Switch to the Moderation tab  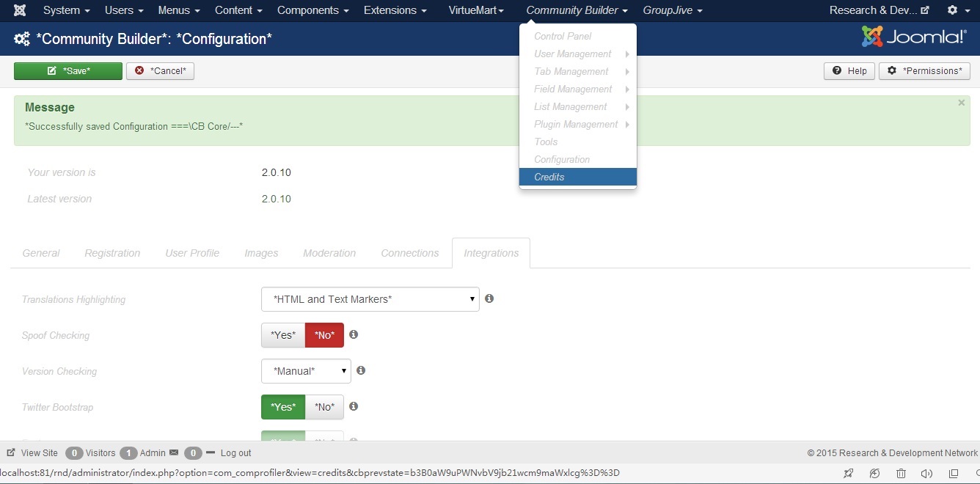coord(329,253)
